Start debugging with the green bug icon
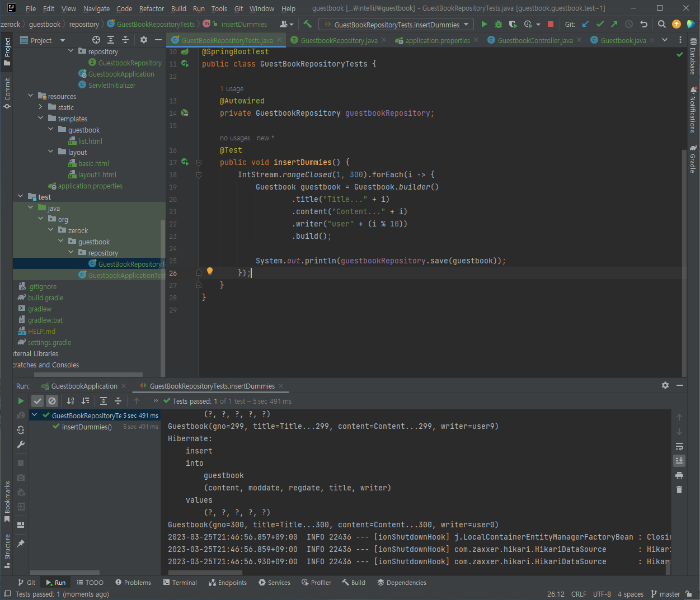The width and height of the screenshot is (700, 600). [499, 24]
